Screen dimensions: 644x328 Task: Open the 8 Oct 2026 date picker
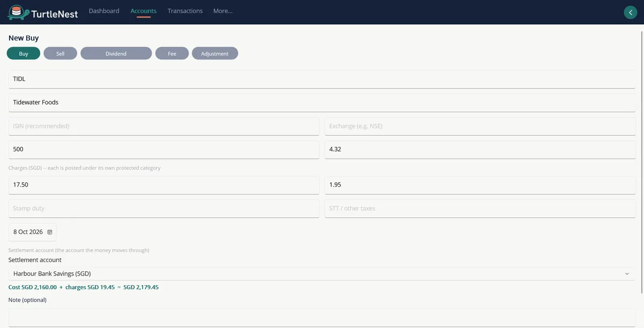pyautogui.click(x=32, y=232)
